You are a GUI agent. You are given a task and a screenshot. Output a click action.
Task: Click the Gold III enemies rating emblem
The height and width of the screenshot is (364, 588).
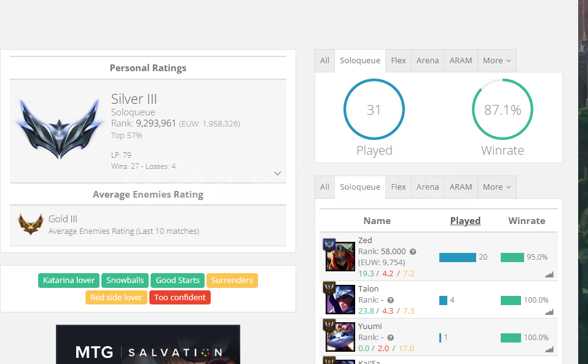30,224
